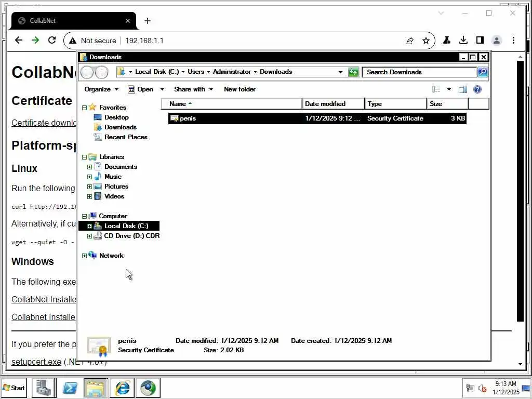Expand the Network node
This screenshot has height=399, width=532.
coord(85,256)
